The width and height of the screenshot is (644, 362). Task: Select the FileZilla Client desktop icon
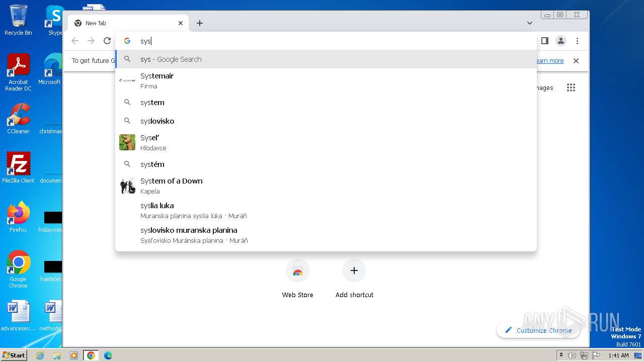click(x=18, y=167)
